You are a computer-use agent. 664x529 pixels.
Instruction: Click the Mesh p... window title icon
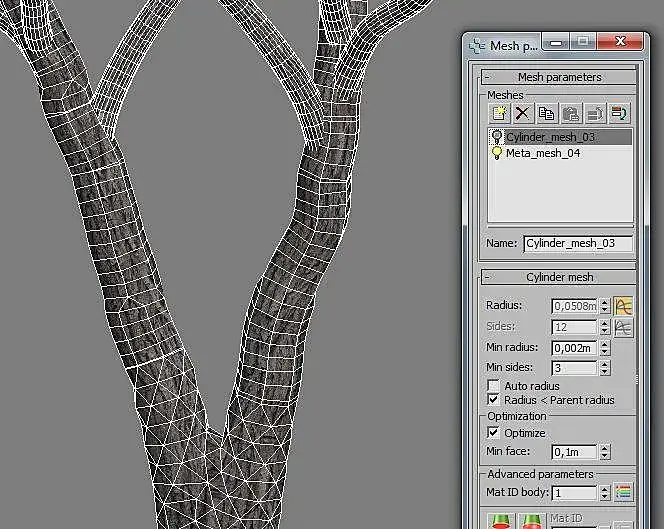pyautogui.click(x=477, y=46)
